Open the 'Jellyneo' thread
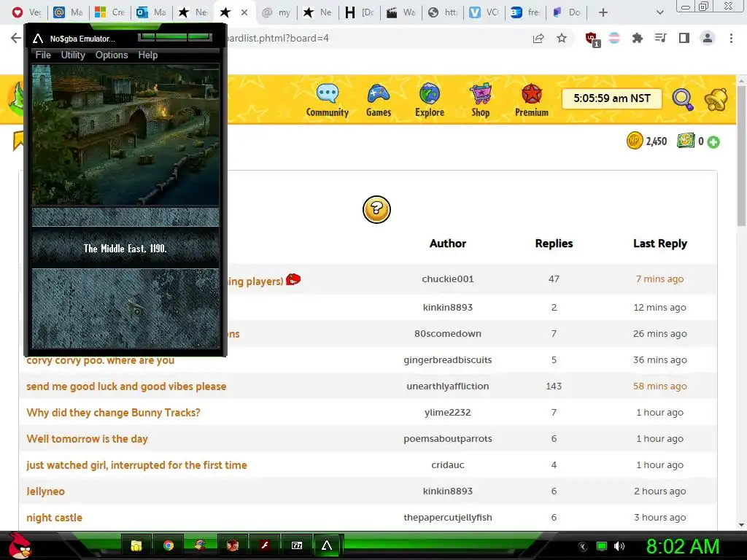747x560 pixels. click(45, 491)
